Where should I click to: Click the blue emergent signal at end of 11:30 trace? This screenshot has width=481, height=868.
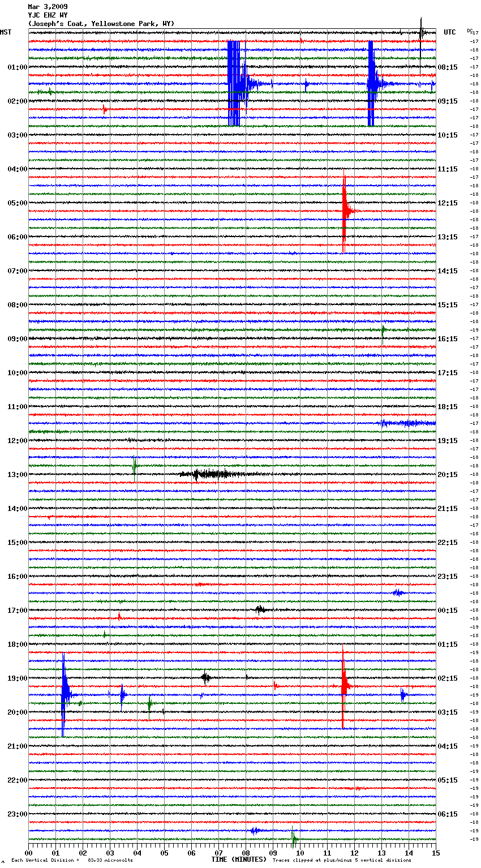pos(407,423)
